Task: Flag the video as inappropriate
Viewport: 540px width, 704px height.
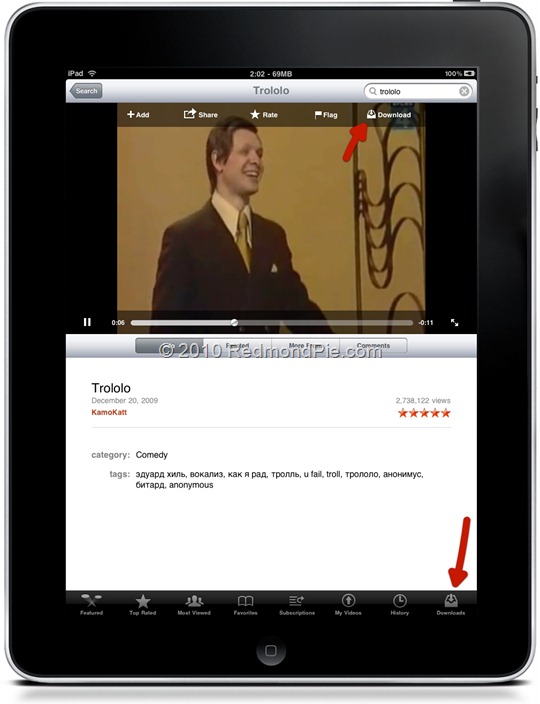Action: (326, 115)
